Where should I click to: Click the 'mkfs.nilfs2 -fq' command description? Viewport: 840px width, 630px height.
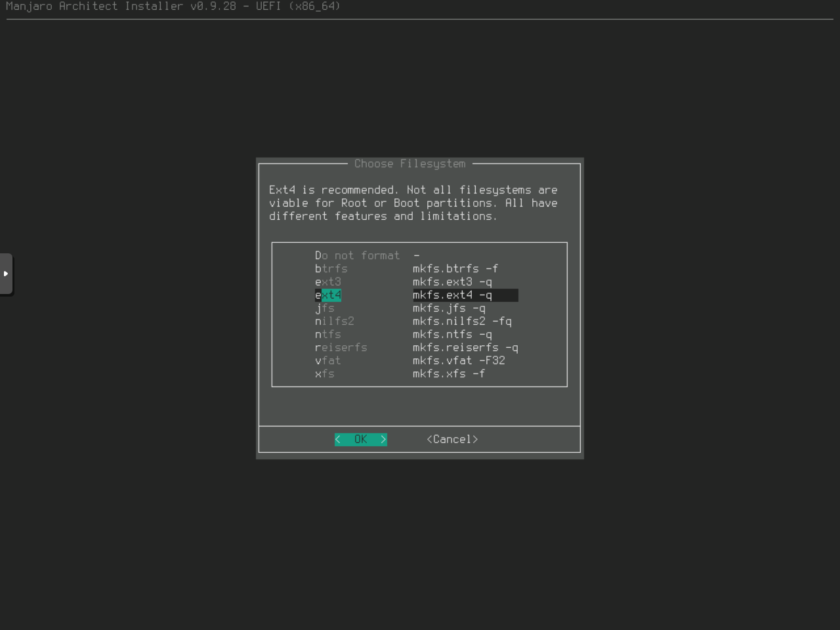coord(462,321)
